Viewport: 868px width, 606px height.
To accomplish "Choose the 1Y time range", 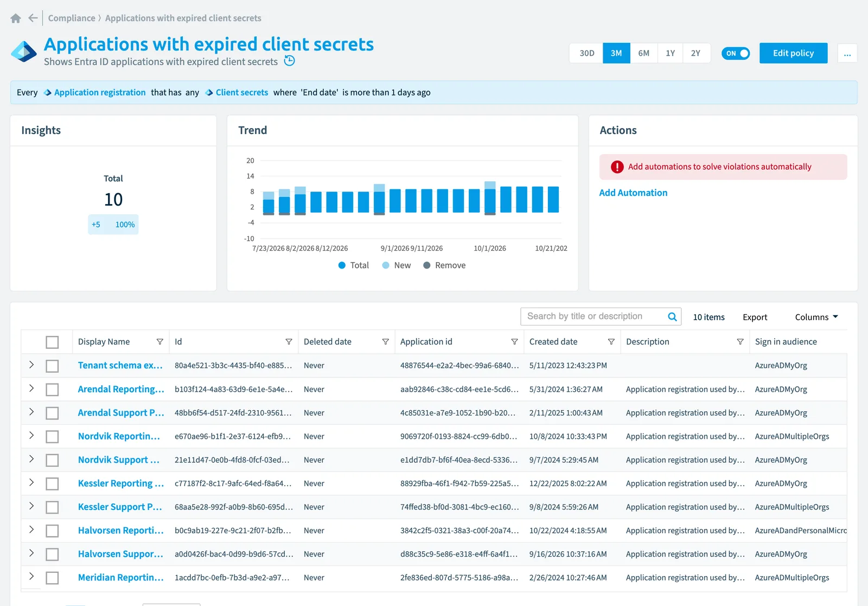I will point(670,53).
